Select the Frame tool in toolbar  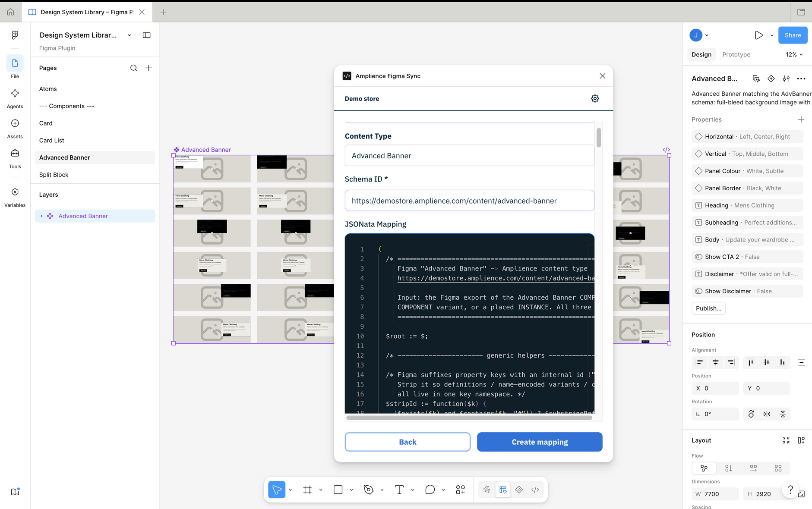coord(307,490)
